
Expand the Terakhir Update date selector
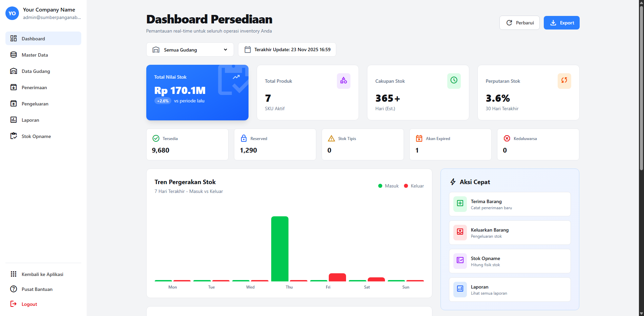pyautogui.click(x=287, y=50)
